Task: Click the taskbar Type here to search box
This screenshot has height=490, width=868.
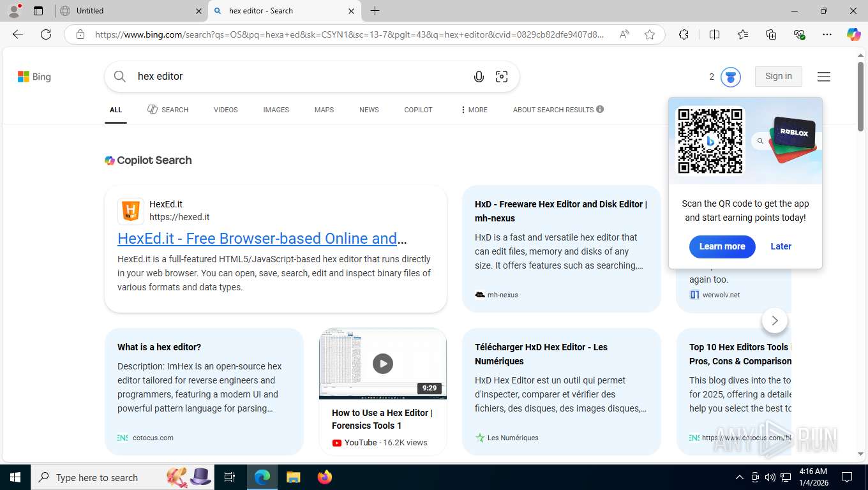Action: 121,477
